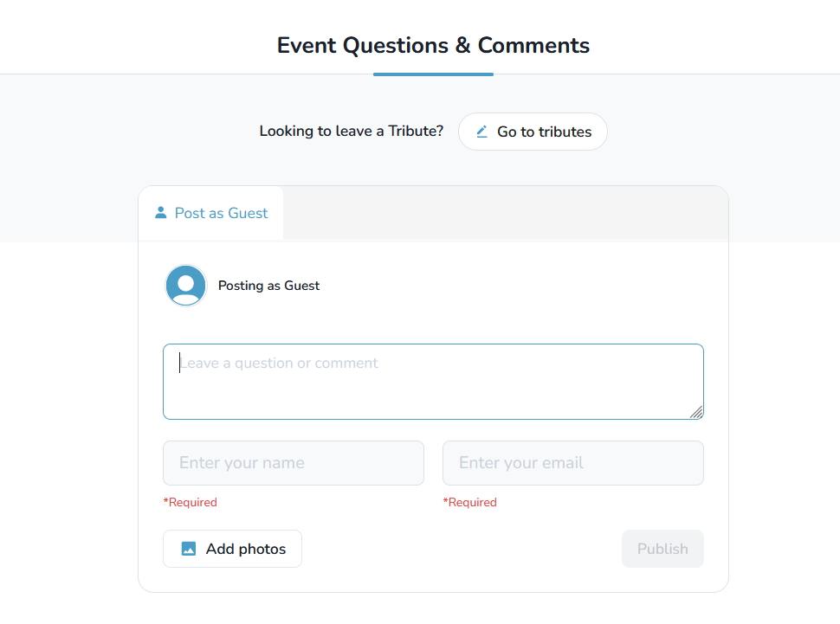Image resolution: width=840 pixels, height=624 pixels.
Task: Click the Required note under email field
Action: [470, 503]
